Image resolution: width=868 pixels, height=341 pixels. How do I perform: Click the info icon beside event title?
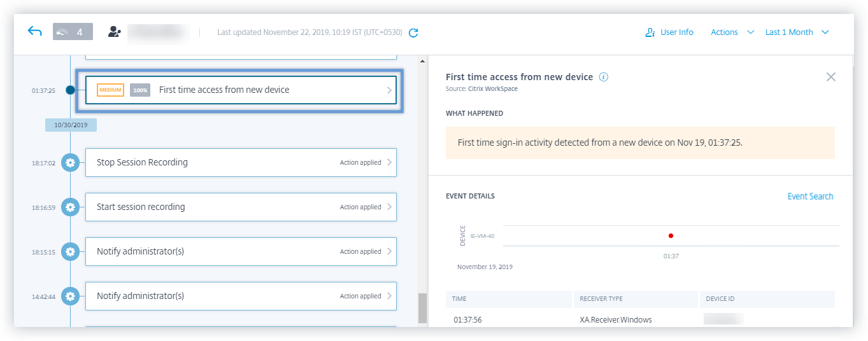[x=604, y=77]
